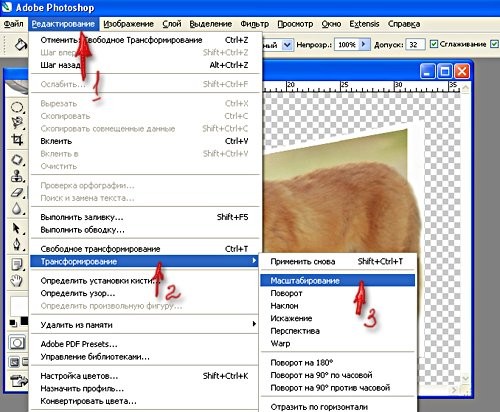The width and height of the screenshot is (500, 412).
Task: Choose Выполнить заливку...
Action: [145, 217]
